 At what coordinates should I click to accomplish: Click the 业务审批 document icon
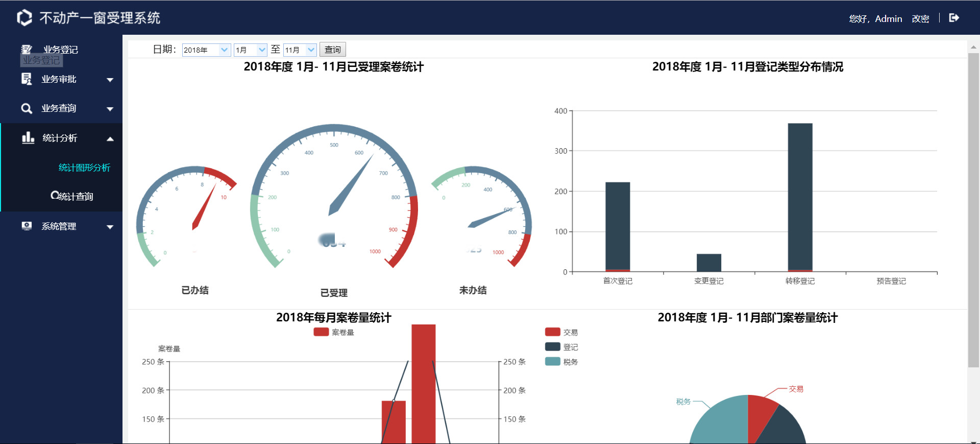point(27,79)
